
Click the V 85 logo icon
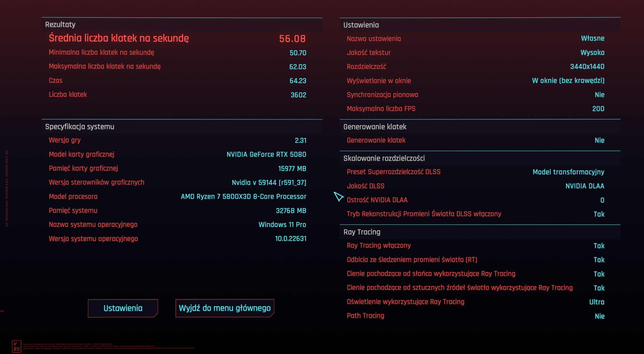pos(16,346)
